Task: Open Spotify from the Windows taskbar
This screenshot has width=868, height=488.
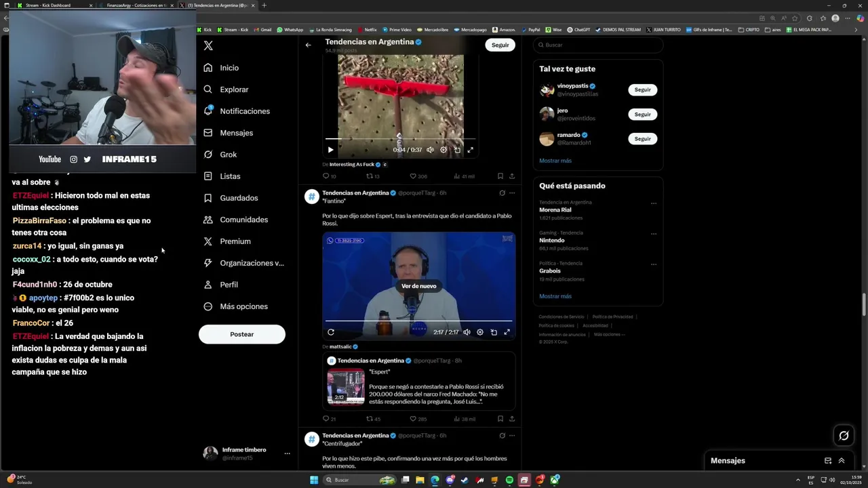Action: [x=509, y=480]
